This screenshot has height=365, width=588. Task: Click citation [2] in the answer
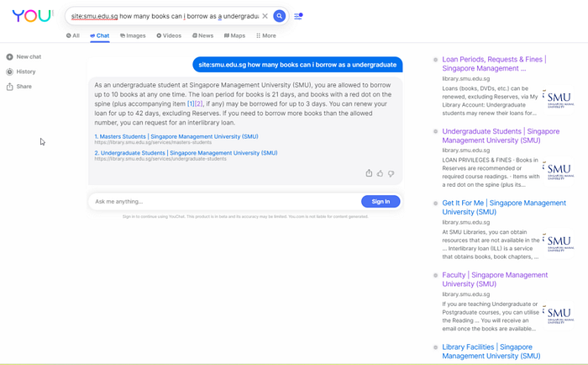pos(198,103)
